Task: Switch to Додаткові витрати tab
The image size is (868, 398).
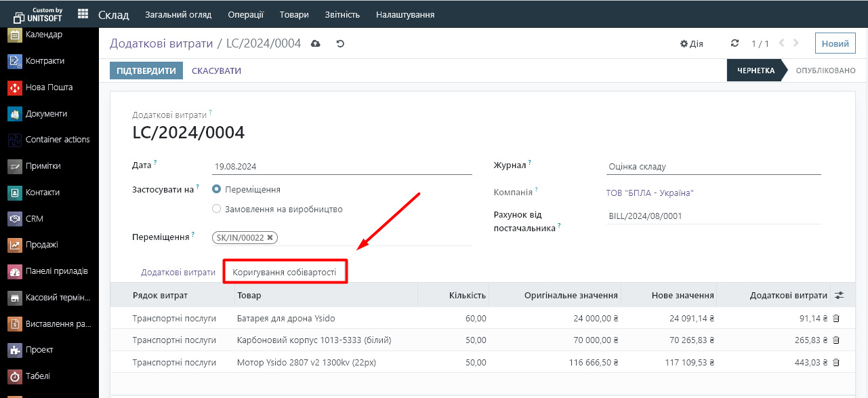Action: (x=178, y=272)
